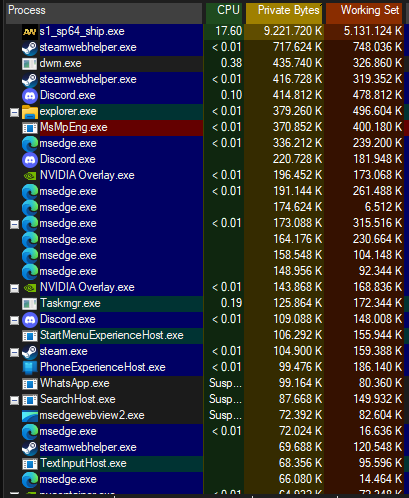Viewport: 409px width, 498px height.
Task: Click the 6.512 K working set value
Action: 383,207
